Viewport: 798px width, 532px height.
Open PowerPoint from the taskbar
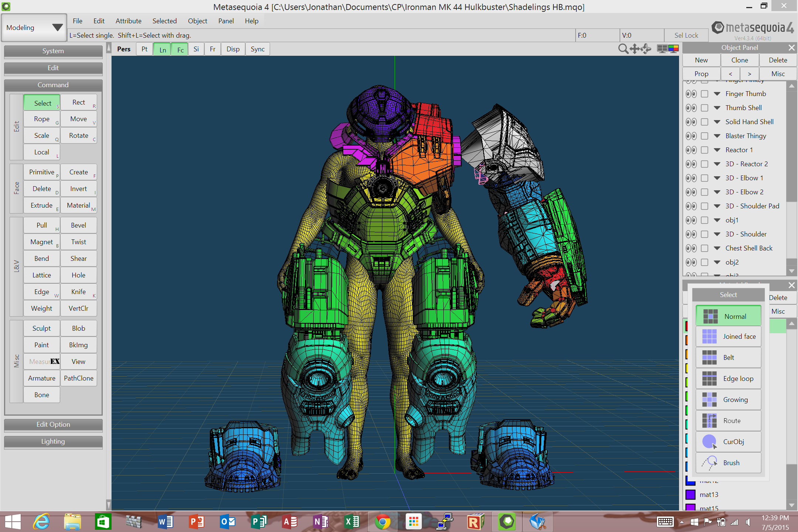197,522
